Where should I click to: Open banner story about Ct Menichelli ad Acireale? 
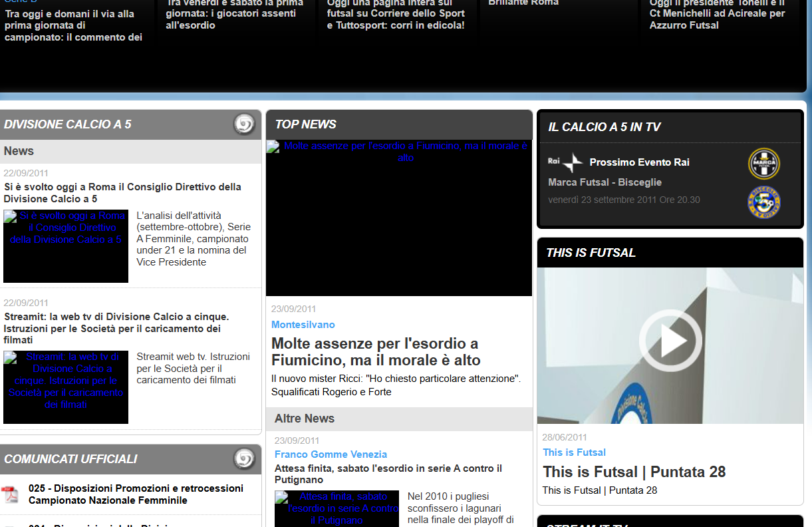tap(718, 14)
